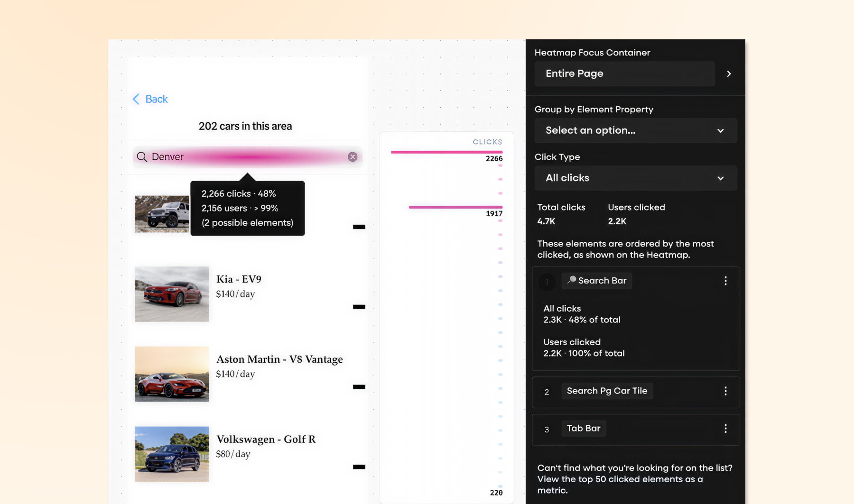Select the Tab Bar entry in the element list
Screen dimensions: 854x504
click(584, 428)
